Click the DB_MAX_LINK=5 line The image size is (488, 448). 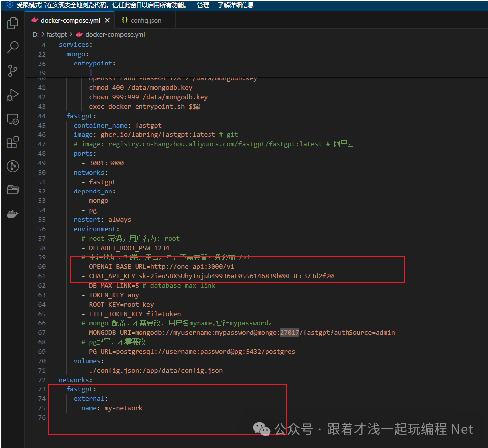tap(148, 286)
